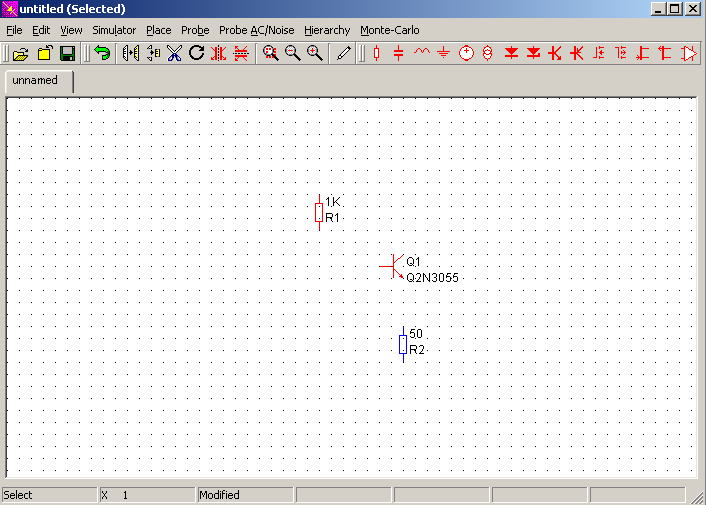Zoom to box with red-dot magnifier
Viewport: 706px width, 505px height.
[x=271, y=54]
